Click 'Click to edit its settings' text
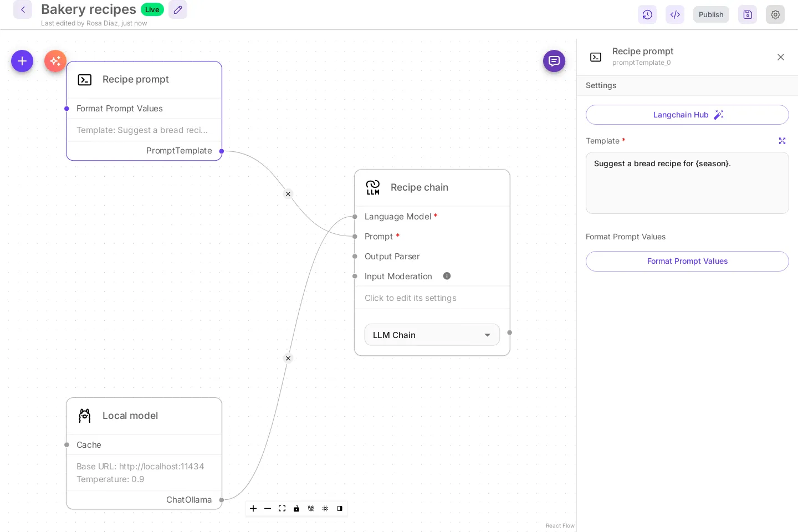Viewport: 798px width, 532px height. point(411,298)
